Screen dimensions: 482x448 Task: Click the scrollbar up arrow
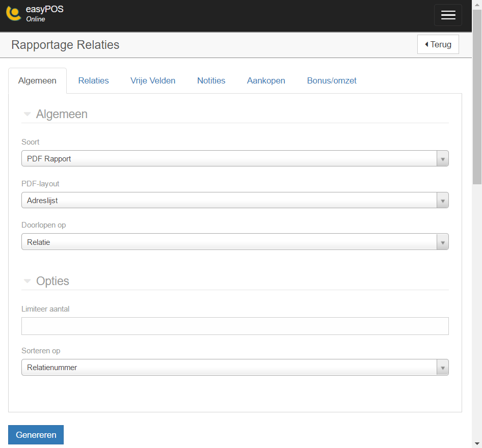coord(477,4)
